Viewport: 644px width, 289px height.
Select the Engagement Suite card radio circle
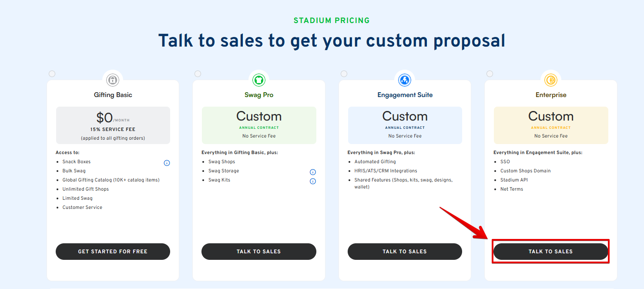[344, 74]
